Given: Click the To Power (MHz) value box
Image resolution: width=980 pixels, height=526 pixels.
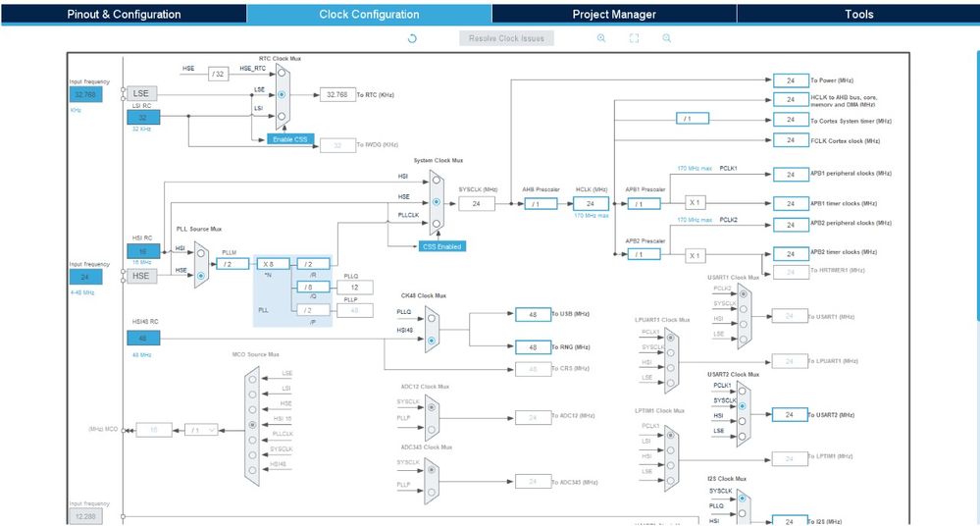Looking at the screenshot, I should [791, 80].
